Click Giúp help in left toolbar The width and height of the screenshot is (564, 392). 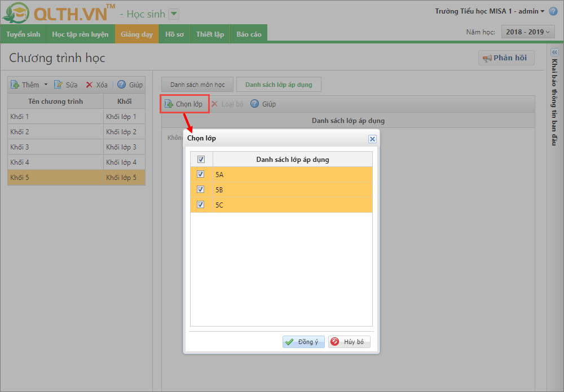click(x=130, y=85)
